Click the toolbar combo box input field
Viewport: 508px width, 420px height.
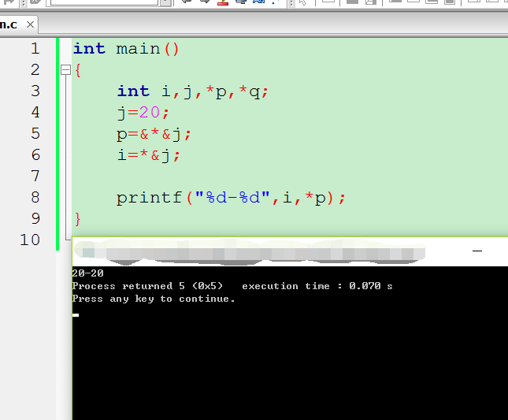[x=104, y=2]
